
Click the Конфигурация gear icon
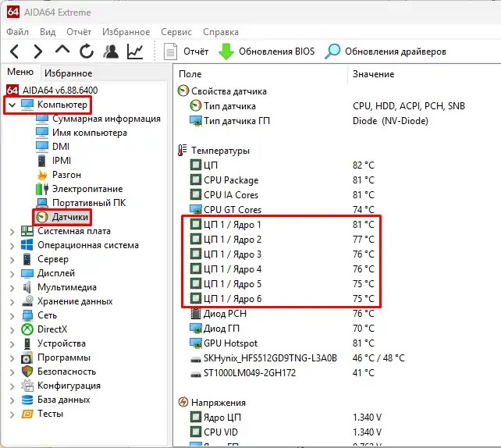point(27,386)
